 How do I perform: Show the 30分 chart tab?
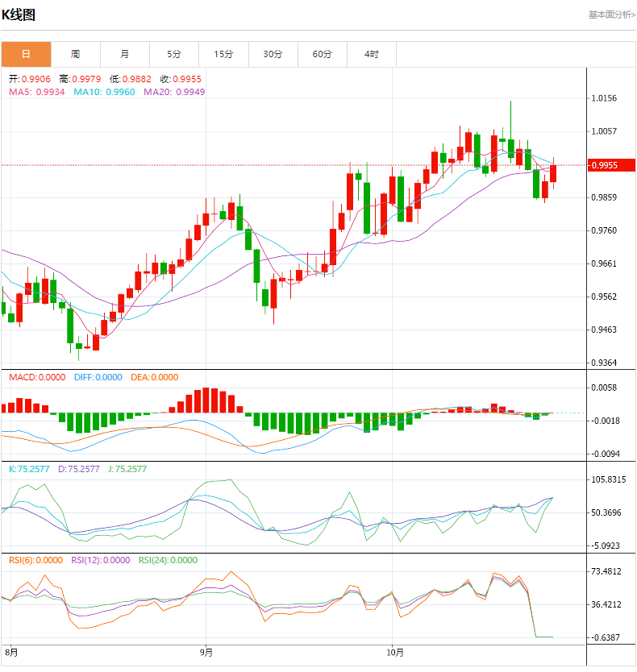click(273, 54)
